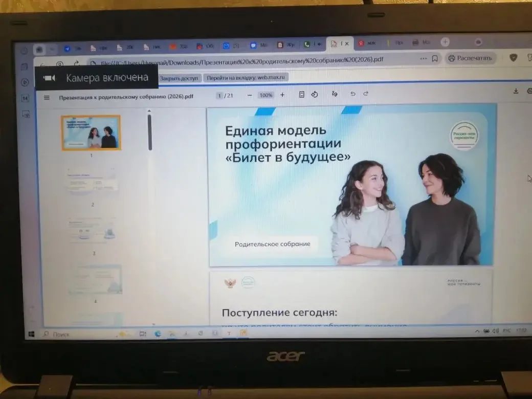Rotate the PDF page counterclockwise
The width and height of the screenshot is (532, 399).
click(315, 95)
